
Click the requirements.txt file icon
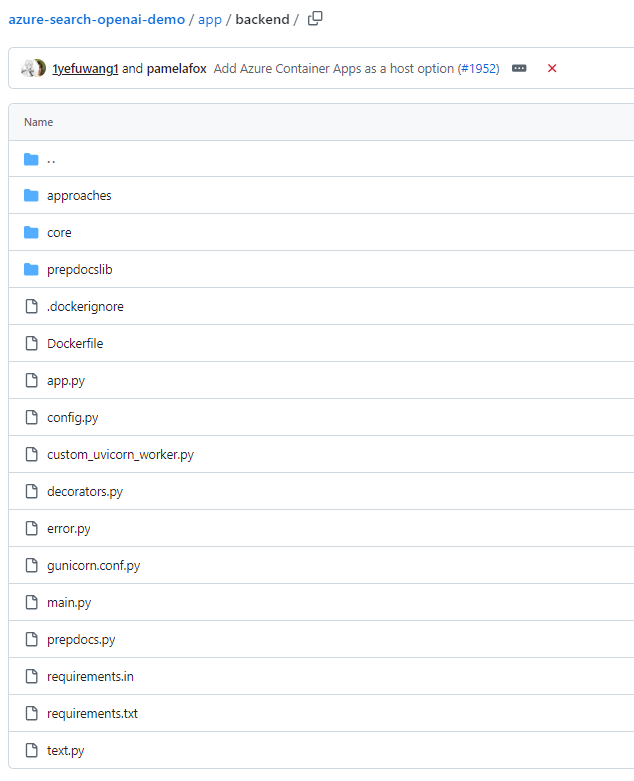[x=31, y=713]
